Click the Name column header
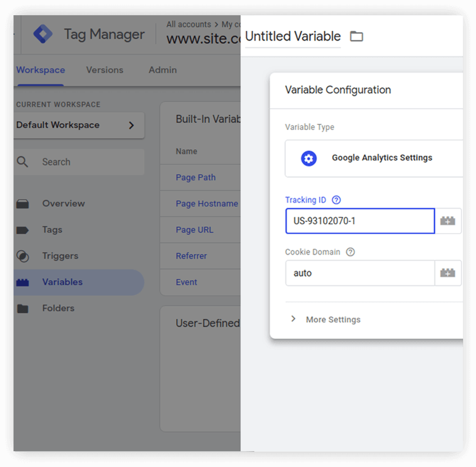476x467 pixels. (186, 151)
